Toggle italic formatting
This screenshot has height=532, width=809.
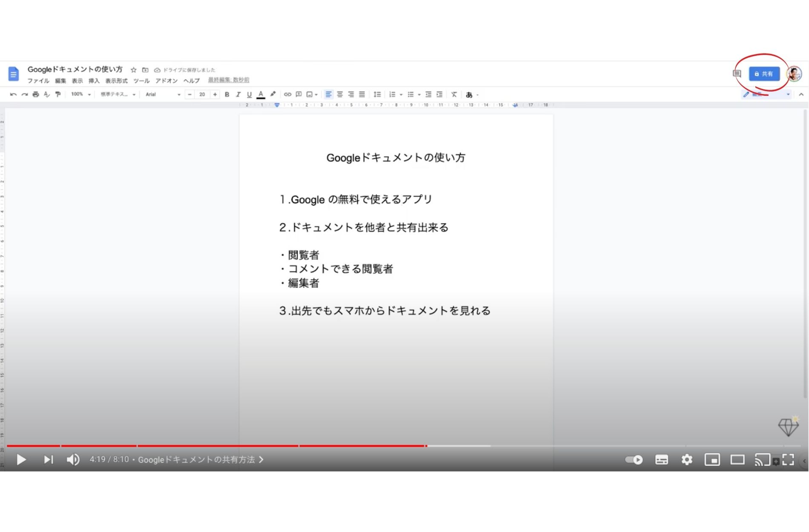(x=238, y=94)
